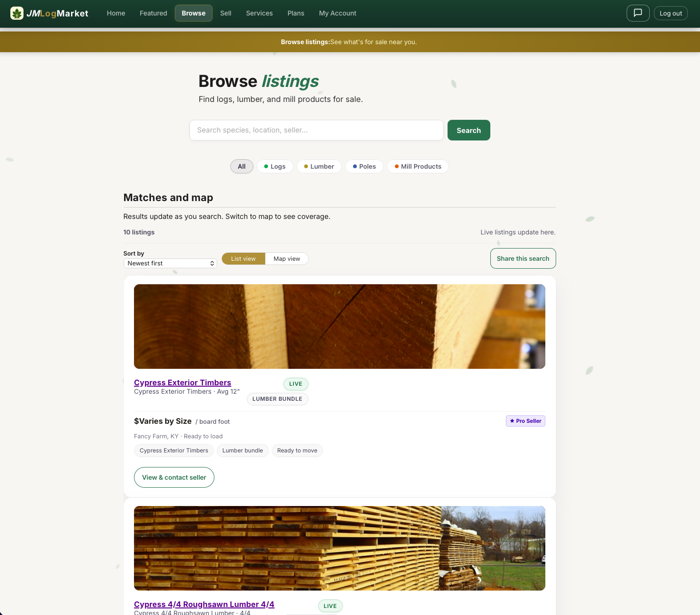Click the Pro Seller star badge

coord(525,421)
